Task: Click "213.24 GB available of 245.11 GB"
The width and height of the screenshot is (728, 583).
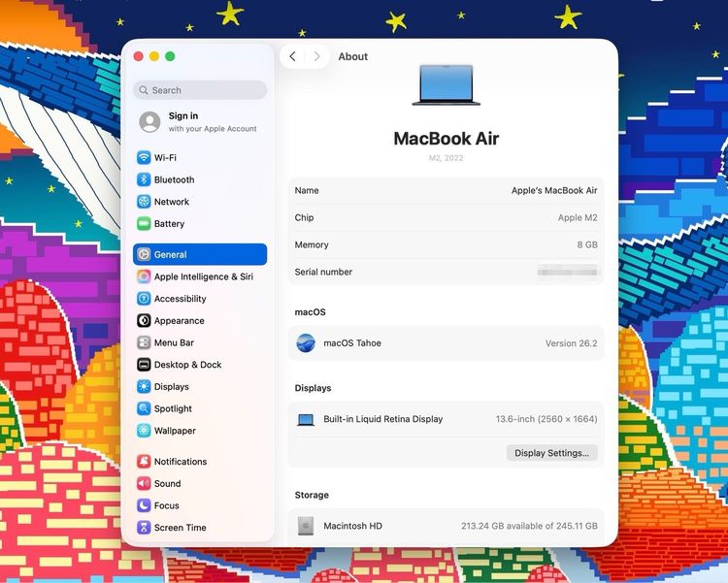Action: pos(529,526)
